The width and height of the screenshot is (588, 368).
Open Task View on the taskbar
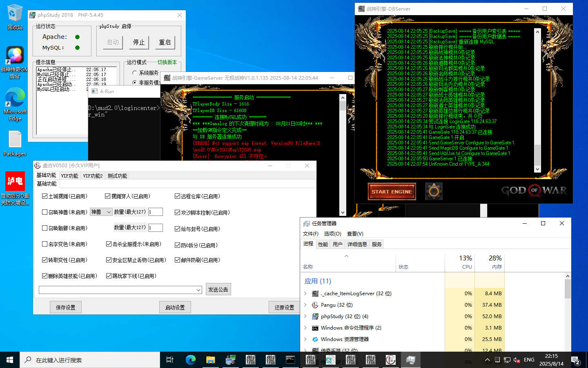tap(170, 360)
